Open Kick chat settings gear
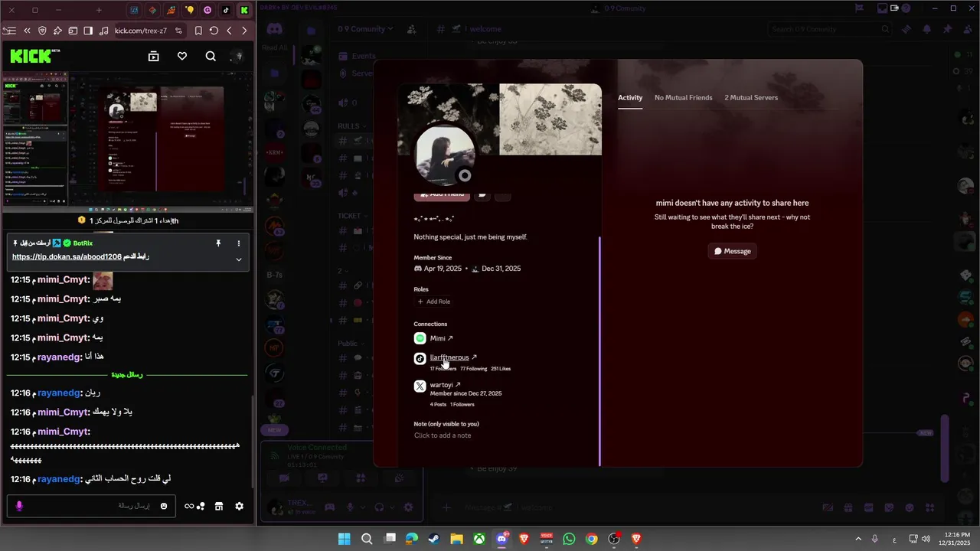This screenshot has height=551, width=980. point(239,506)
